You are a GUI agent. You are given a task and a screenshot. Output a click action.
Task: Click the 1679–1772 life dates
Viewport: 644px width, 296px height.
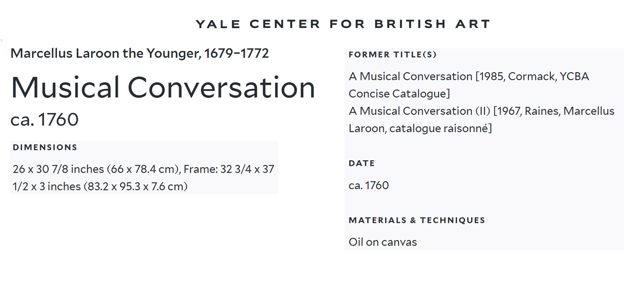[x=237, y=53]
